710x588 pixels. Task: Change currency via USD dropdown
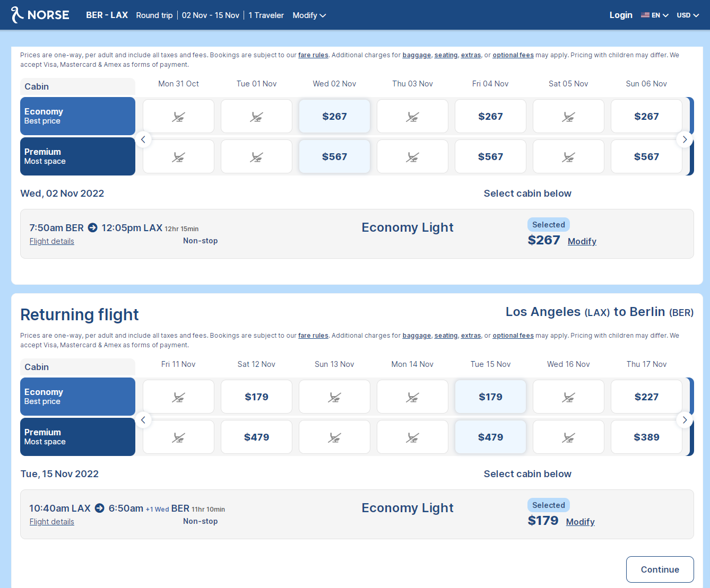coord(687,15)
